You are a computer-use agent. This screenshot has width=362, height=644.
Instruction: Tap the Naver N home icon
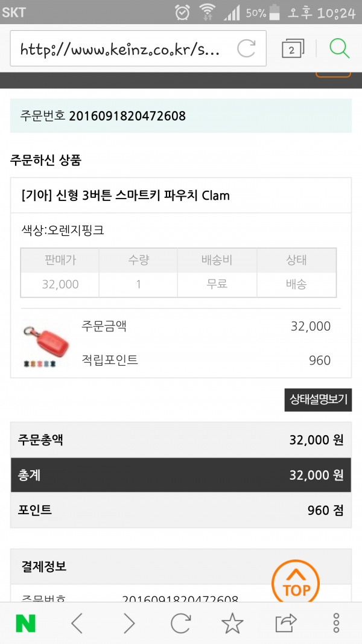[25, 624]
